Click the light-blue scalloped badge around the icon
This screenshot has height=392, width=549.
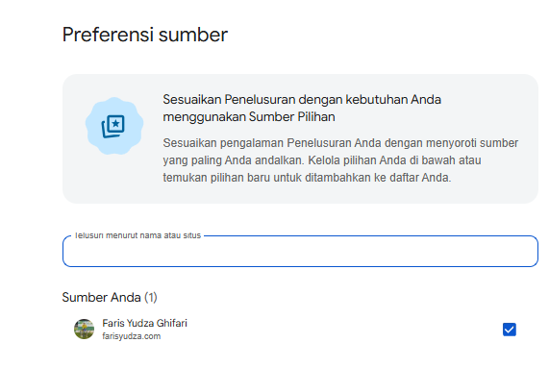pos(114,126)
